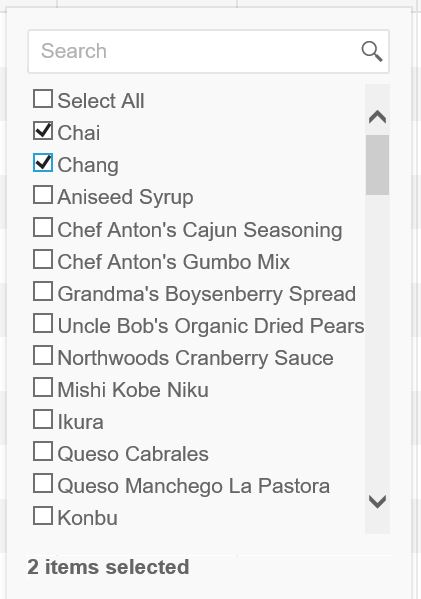Viewport: 421px width, 599px height.
Task: Click the scrollbar down arrow
Action: point(377,501)
